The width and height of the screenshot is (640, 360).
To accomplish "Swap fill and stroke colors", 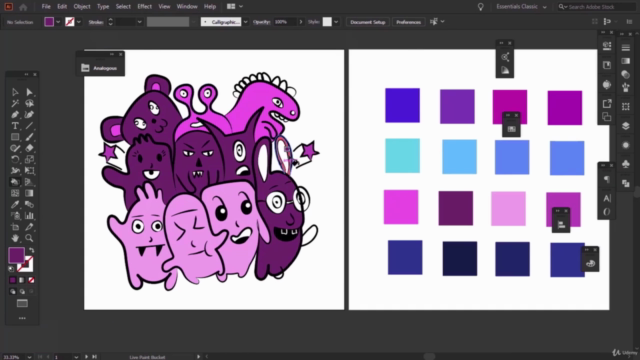I will click(31, 250).
